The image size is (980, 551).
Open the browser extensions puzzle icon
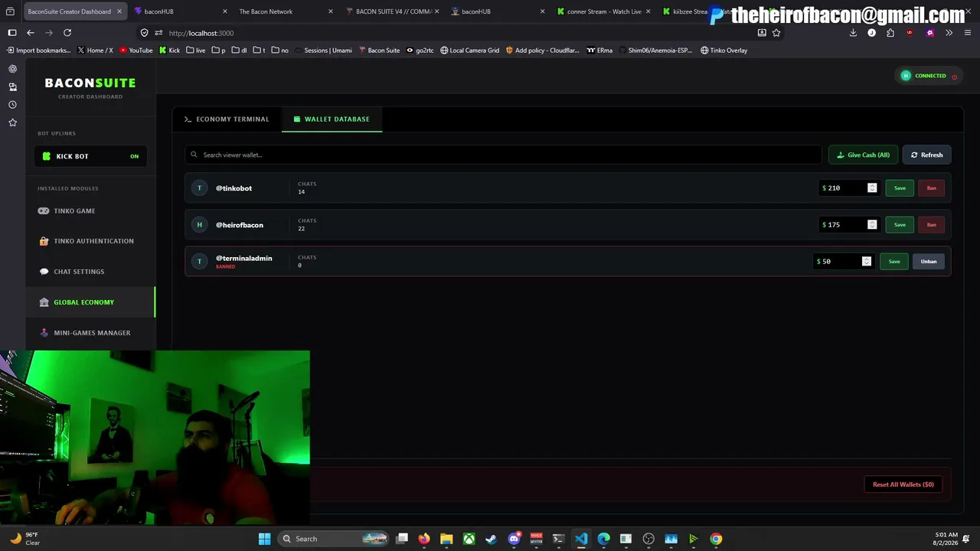point(890,33)
